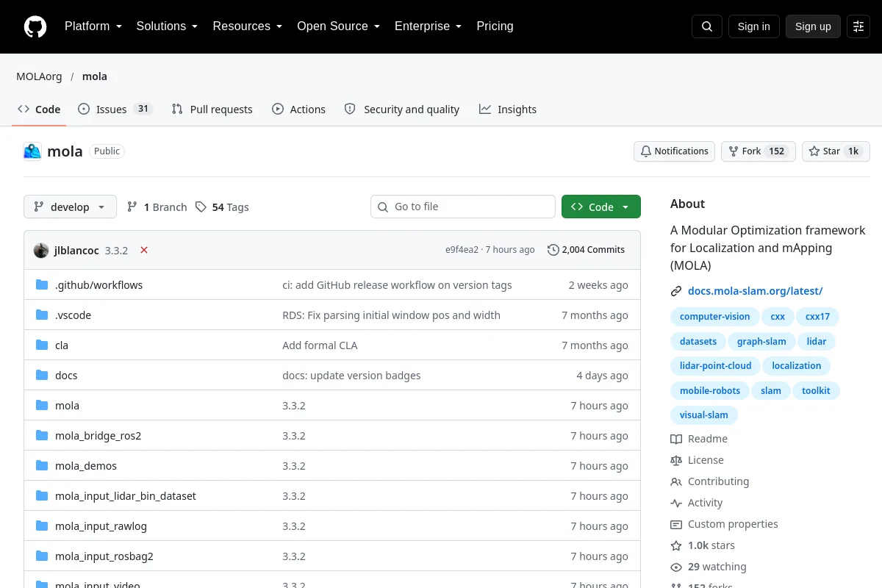Switch to the Code tab

tap(39, 110)
